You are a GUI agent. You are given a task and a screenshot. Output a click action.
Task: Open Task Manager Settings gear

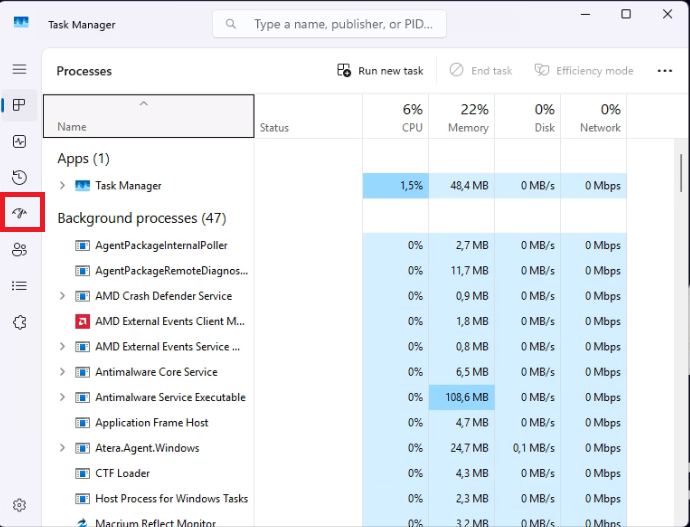[x=19, y=505]
